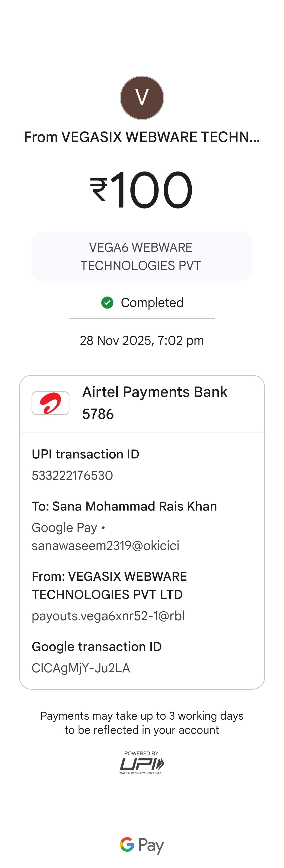Viewport: 284px width, 868px height.
Task: Tap the brown V sender avatar
Action: click(x=142, y=98)
